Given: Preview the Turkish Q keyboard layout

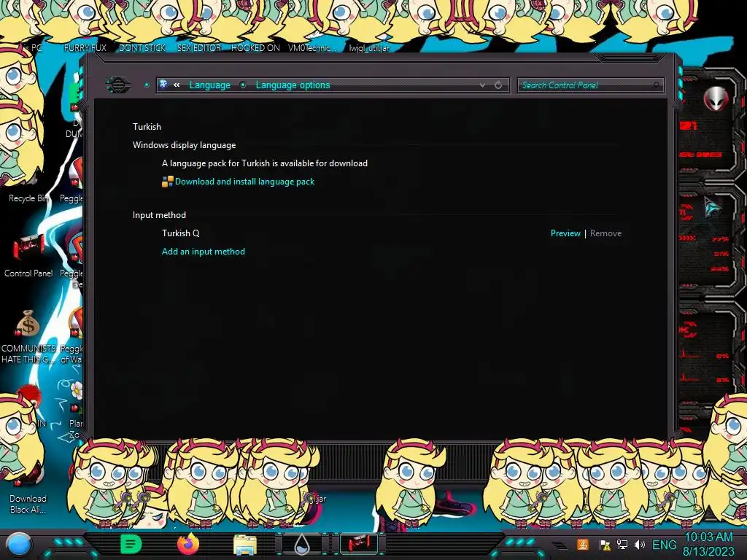Looking at the screenshot, I should point(565,233).
